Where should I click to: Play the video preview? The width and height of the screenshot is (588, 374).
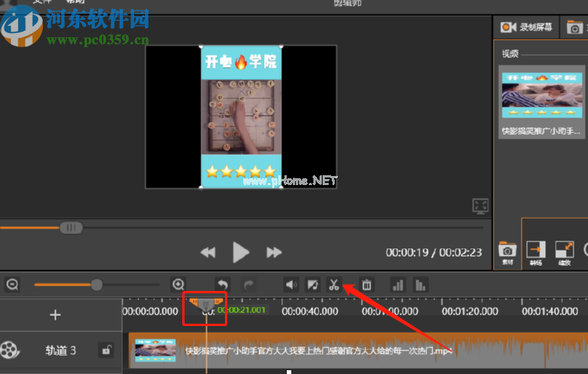coord(240,252)
